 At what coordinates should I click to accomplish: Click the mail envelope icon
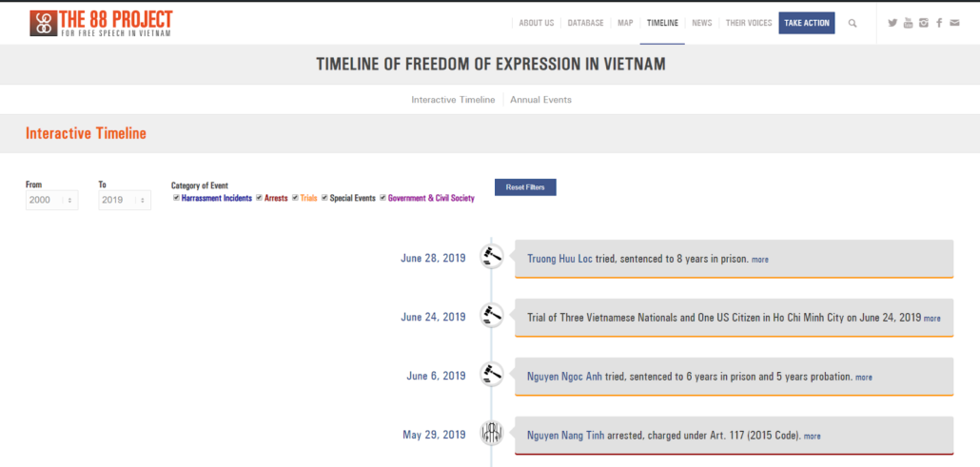coord(954,23)
